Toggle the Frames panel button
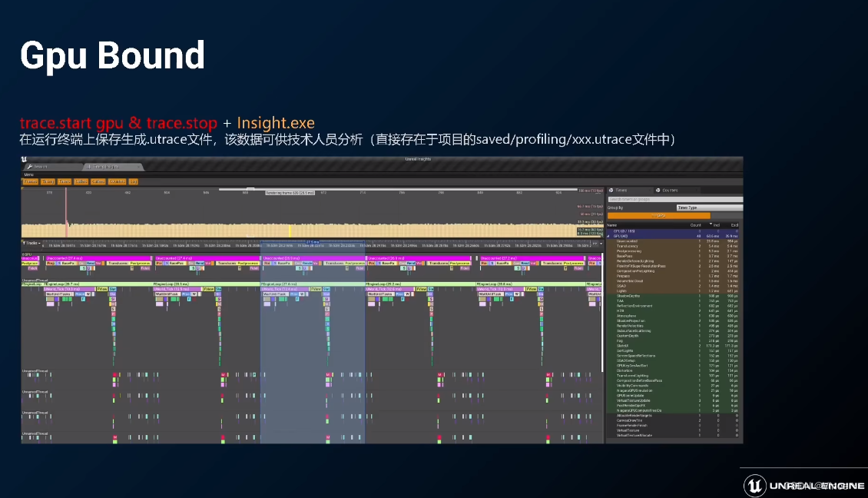The height and width of the screenshot is (498, 868). pos(30,181)
